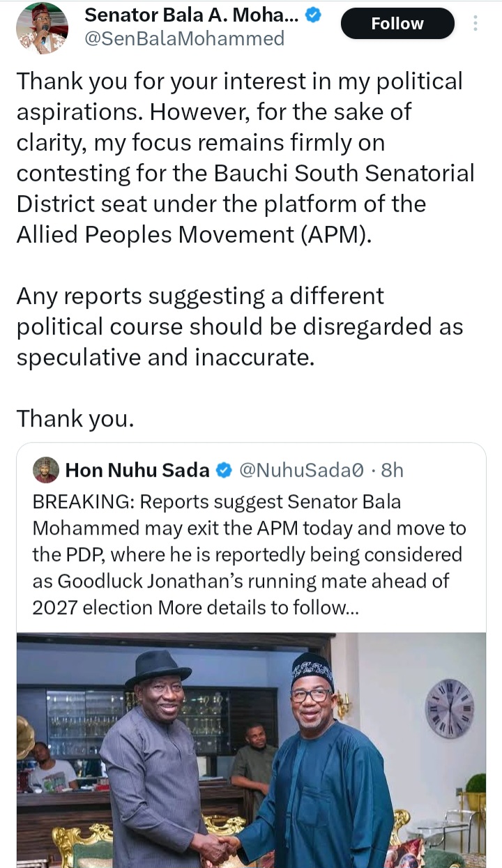Select the Hon Nuhu Sada display name
This screenshot has height=868, width=502.
[137, 471]
